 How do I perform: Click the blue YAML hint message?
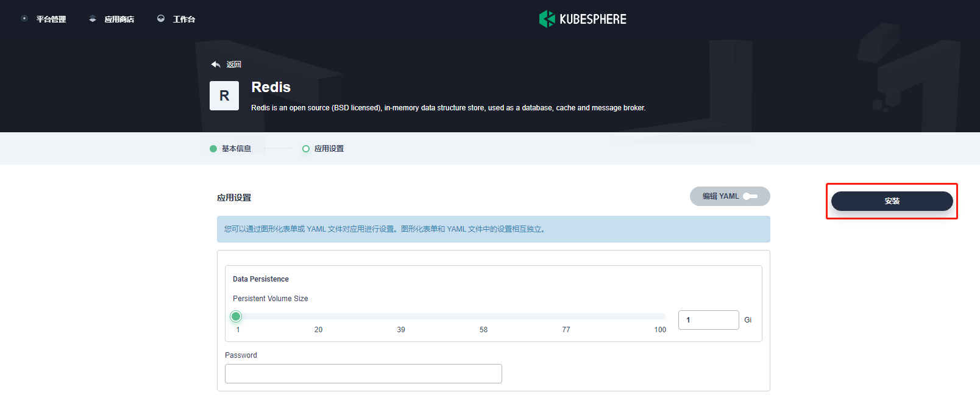[494, 229]
